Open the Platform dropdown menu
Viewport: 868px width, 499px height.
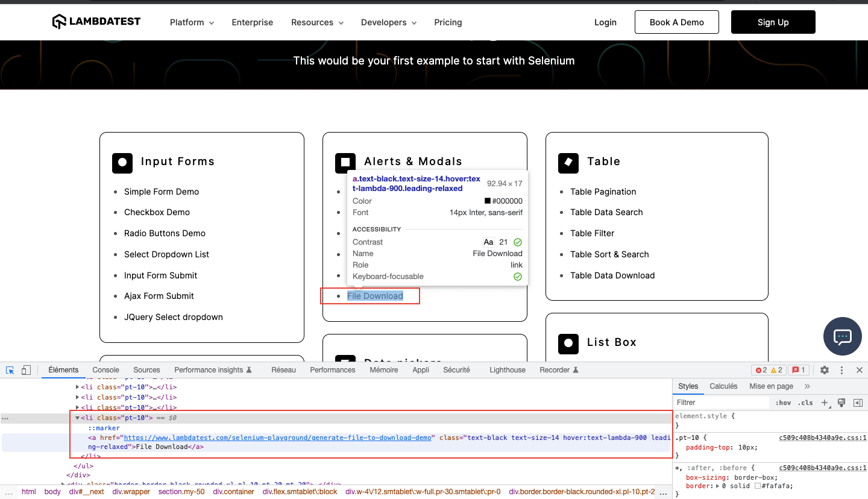[192, 22]
